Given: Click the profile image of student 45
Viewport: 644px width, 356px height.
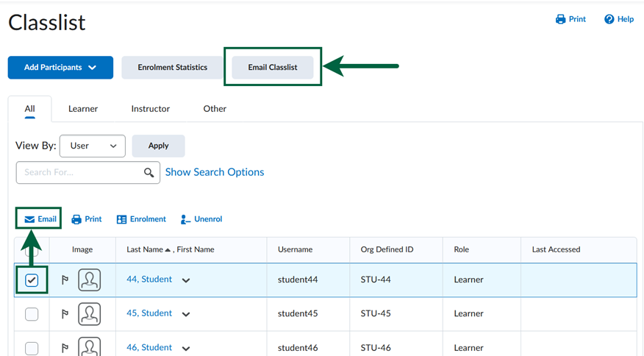Looking at the screenshot, I should tap(90, 314).
